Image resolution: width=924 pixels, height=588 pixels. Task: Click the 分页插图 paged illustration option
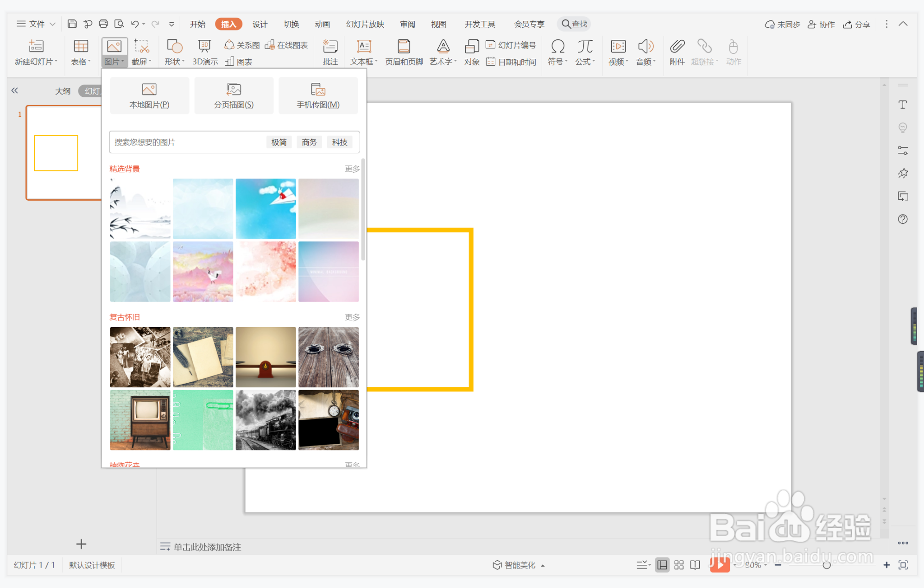pos(234,95)
